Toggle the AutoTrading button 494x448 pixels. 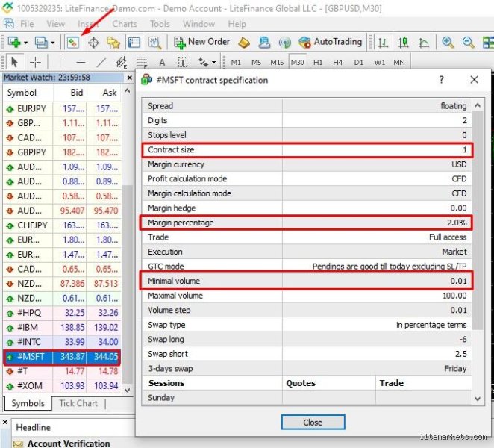coord(330,42)
